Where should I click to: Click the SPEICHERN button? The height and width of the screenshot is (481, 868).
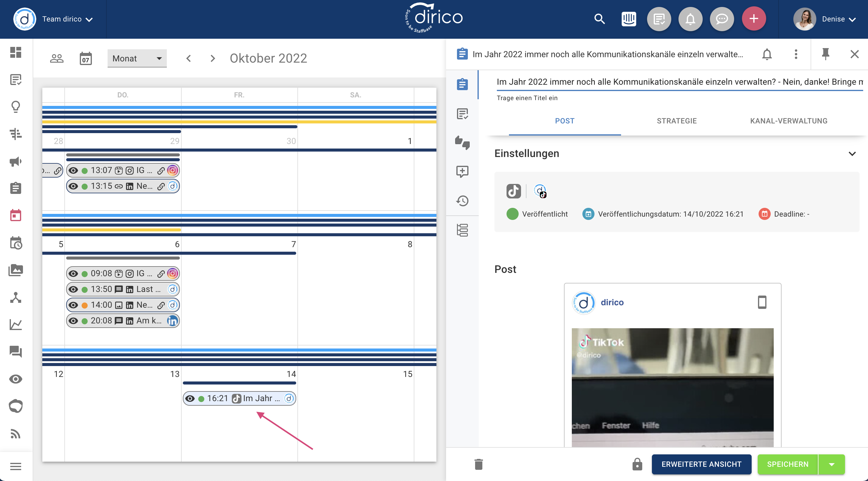click(x=788, y=464)
